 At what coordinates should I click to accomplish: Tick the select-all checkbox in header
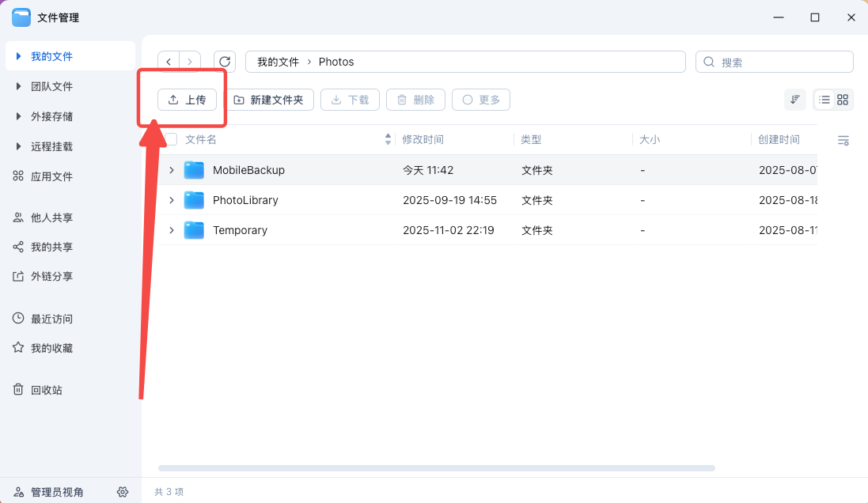(171, 139)
